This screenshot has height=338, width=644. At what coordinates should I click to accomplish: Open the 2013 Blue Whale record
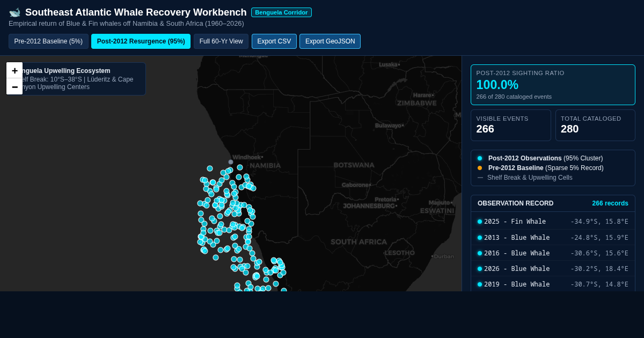pyautogui.click(x=553, y=237)
